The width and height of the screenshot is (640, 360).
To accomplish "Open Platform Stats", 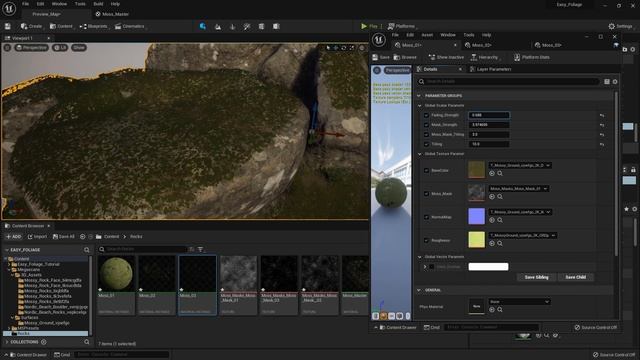I will coord(531,58).
